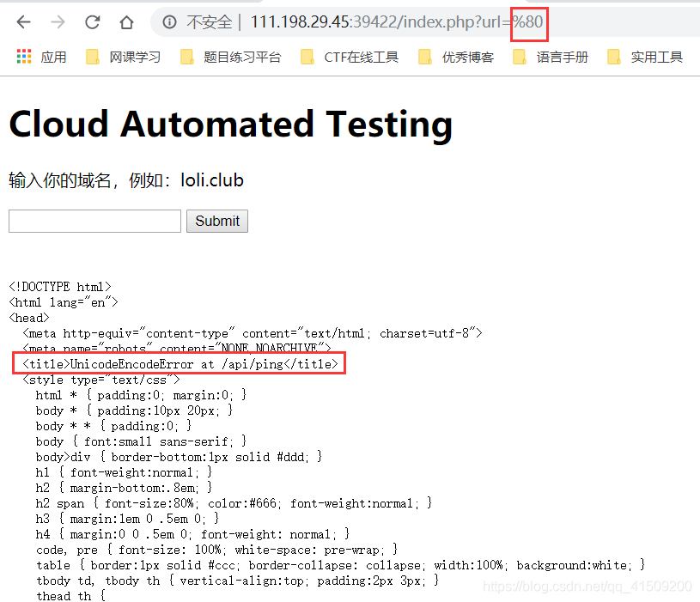This screenshot has height=602, width=700.
Task: Click the <!DOCTYPE html> line
Action: coord(60,287)
